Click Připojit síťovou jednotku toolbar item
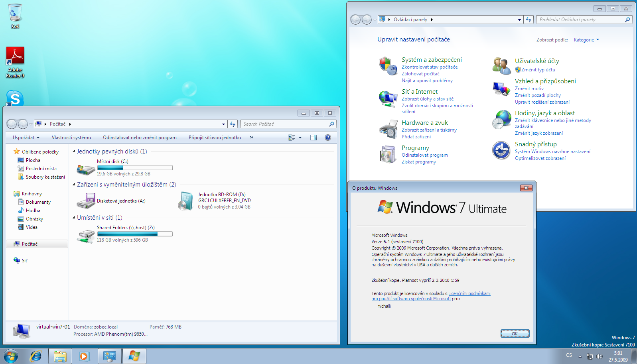 coord(215,138)
